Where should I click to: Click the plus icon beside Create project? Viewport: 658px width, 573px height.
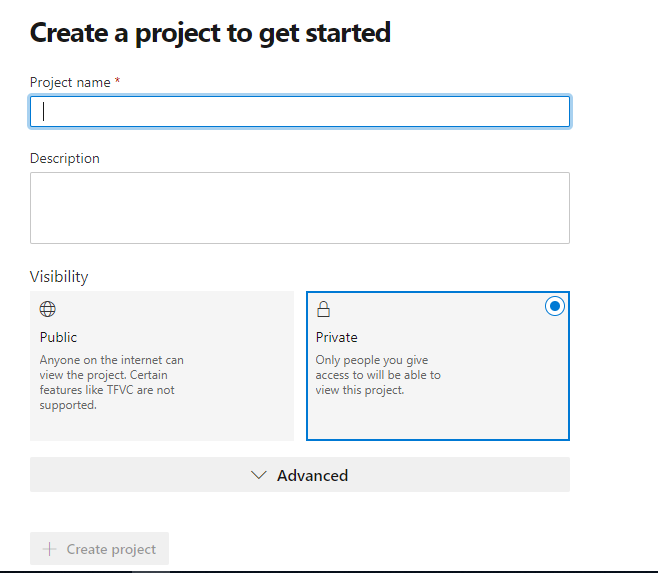49,549
